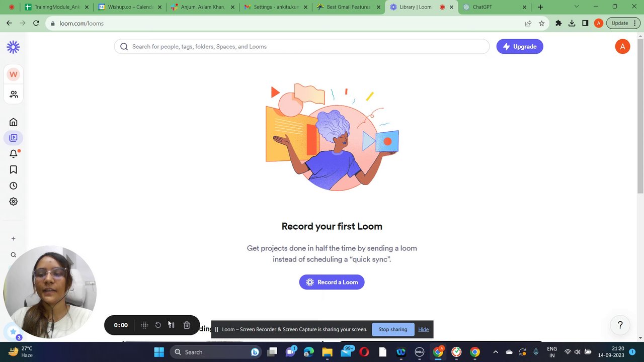Open the people icon in sidebar

point(14,94)
